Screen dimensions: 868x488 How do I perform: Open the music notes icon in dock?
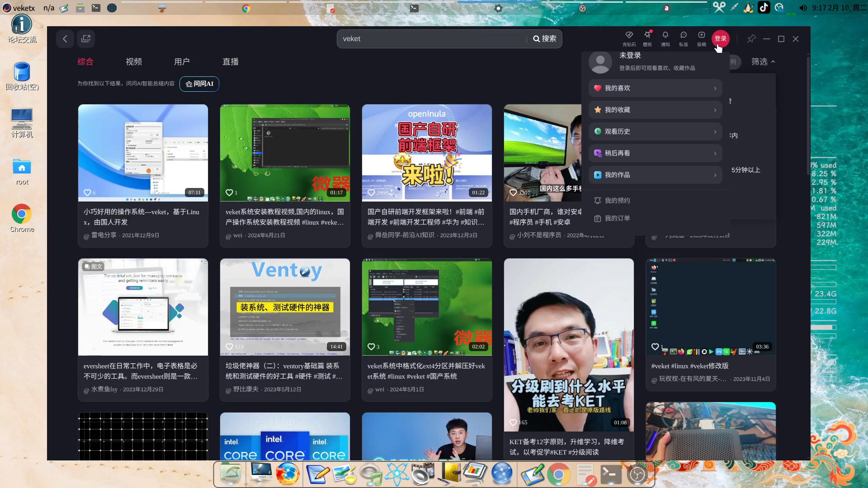pyautogui.click(x=372, y=474)
